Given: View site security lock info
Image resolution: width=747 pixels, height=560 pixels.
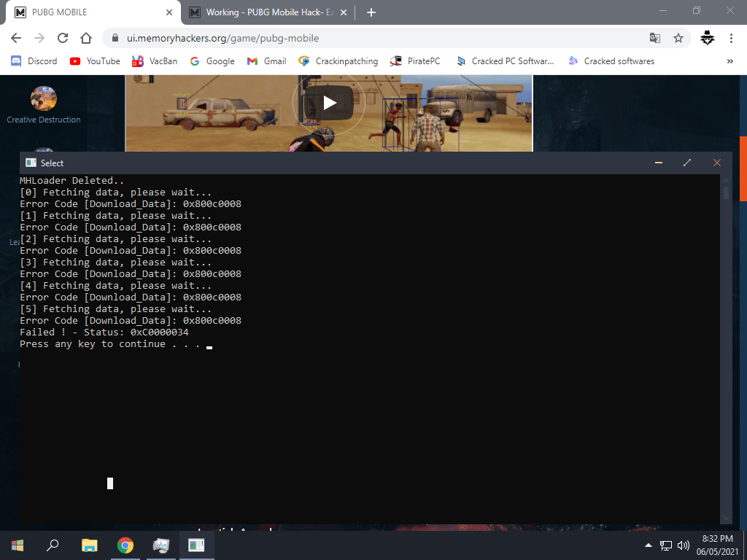Looking at the screenshot, I should click(115, 38).
